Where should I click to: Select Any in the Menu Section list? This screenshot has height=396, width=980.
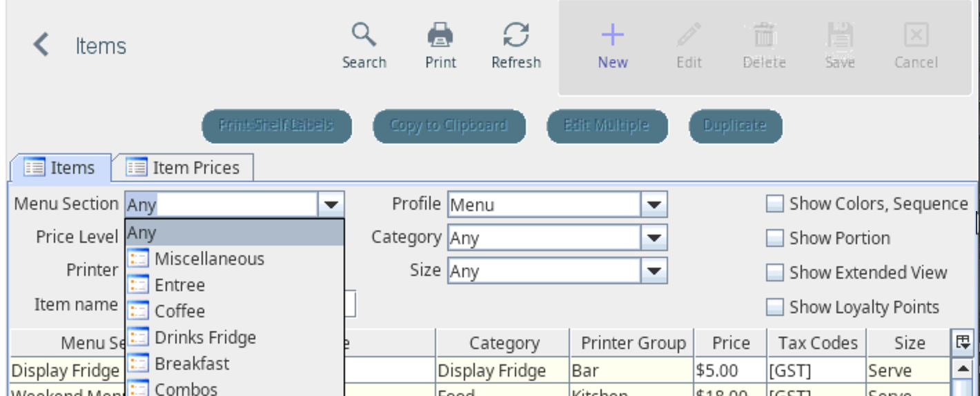pyautogui.click(x=235, y=233)
